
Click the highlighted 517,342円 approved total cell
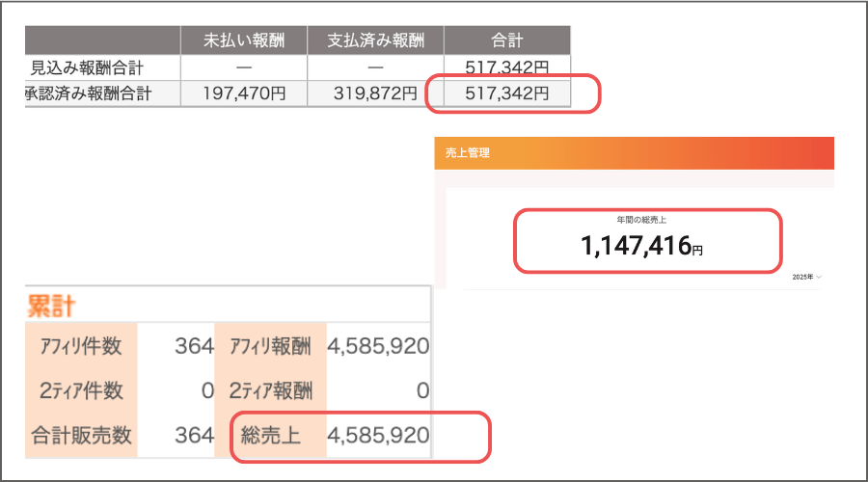[506, 94]
